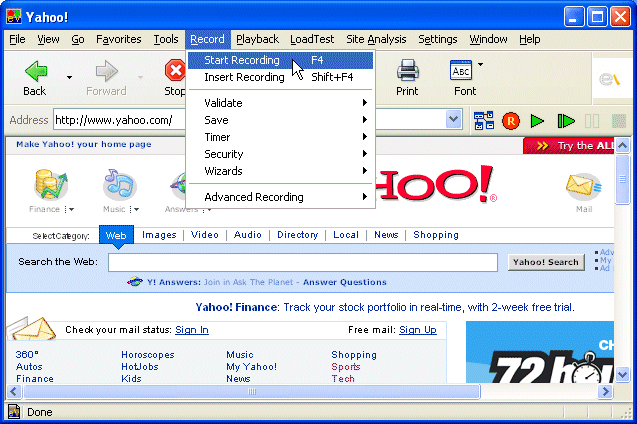This screenshot has height=424, width=637.
Task: Expand the Wizards submenu
Action: [x=280, y=171]
